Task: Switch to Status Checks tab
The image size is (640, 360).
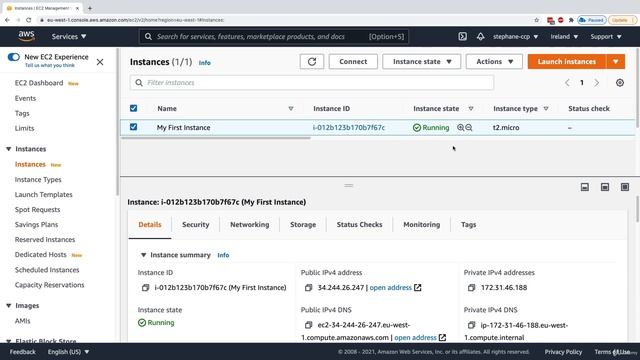Action: [x=359, y=224]
